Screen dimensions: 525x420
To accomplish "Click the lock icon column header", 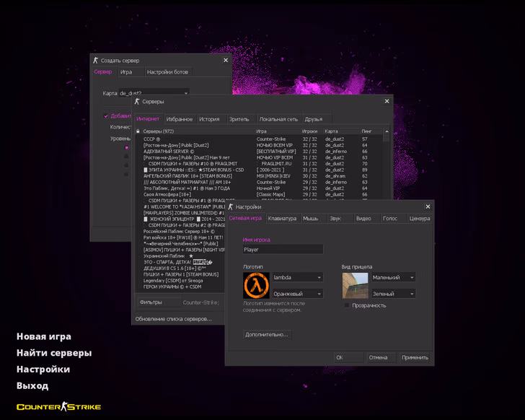I will pos(138,131).
